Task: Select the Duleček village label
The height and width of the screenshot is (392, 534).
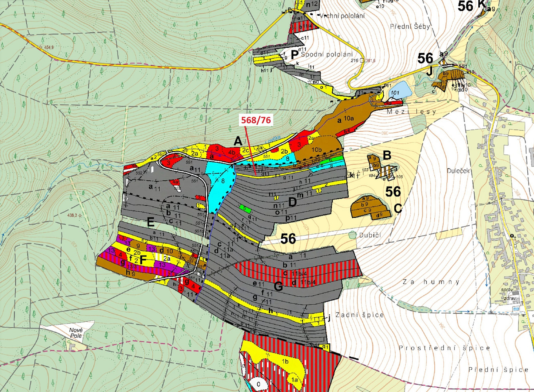Action: tap(458, 171)
